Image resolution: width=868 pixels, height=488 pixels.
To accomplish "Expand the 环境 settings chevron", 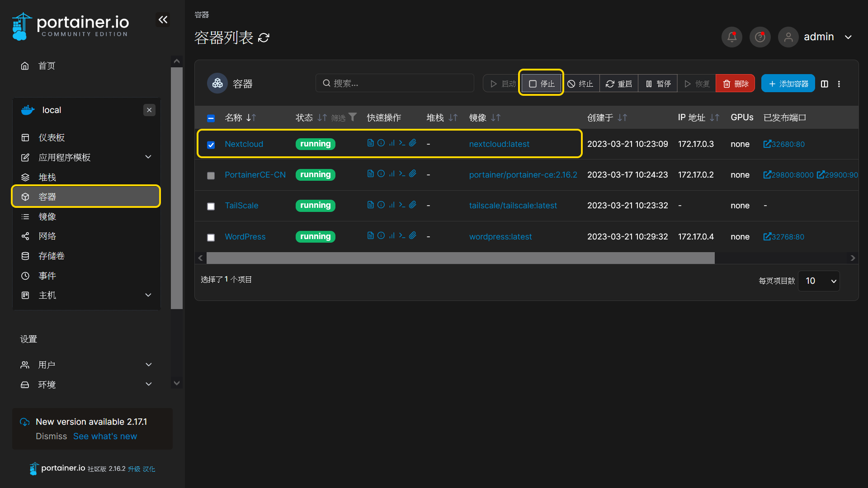I will coord(148,384).
